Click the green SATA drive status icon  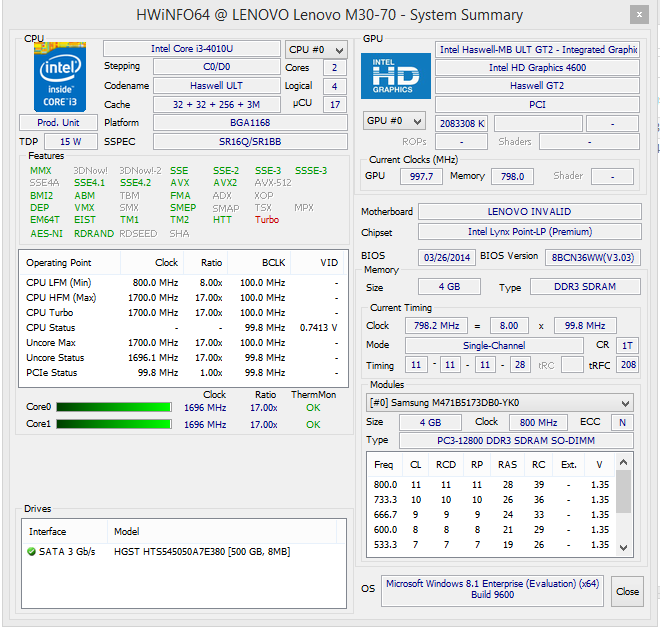click(31, 551)
